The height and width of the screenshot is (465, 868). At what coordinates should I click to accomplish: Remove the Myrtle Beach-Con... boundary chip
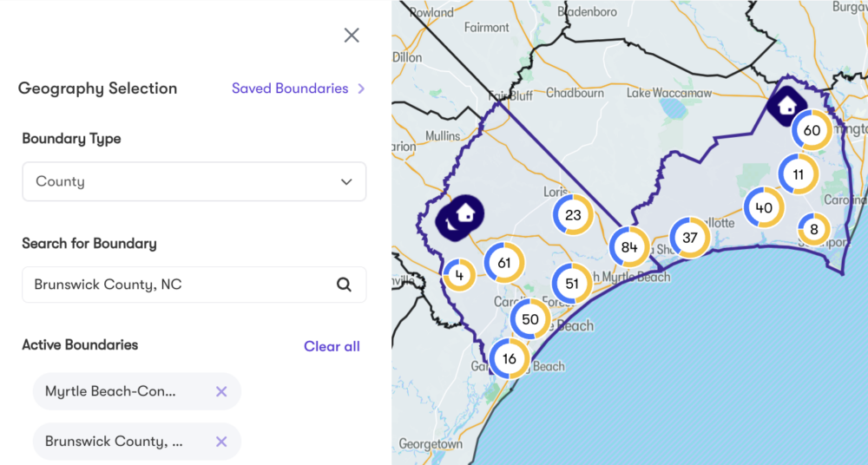click(x=221, y=392)
